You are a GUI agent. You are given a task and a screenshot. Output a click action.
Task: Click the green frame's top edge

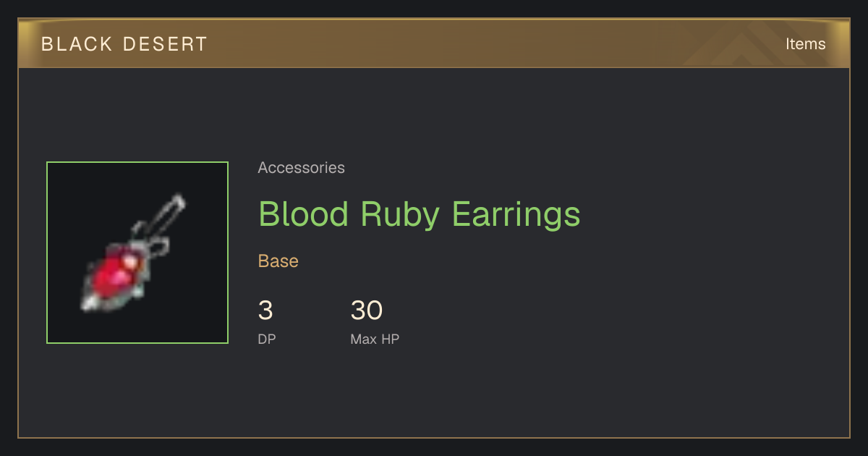pos(137,162)
